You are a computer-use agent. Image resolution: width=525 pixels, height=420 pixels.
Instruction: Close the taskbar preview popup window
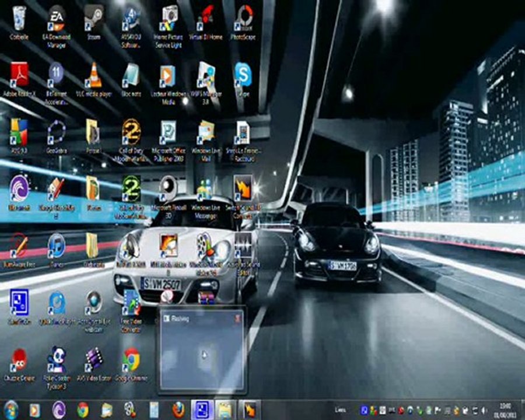point(237,318)
